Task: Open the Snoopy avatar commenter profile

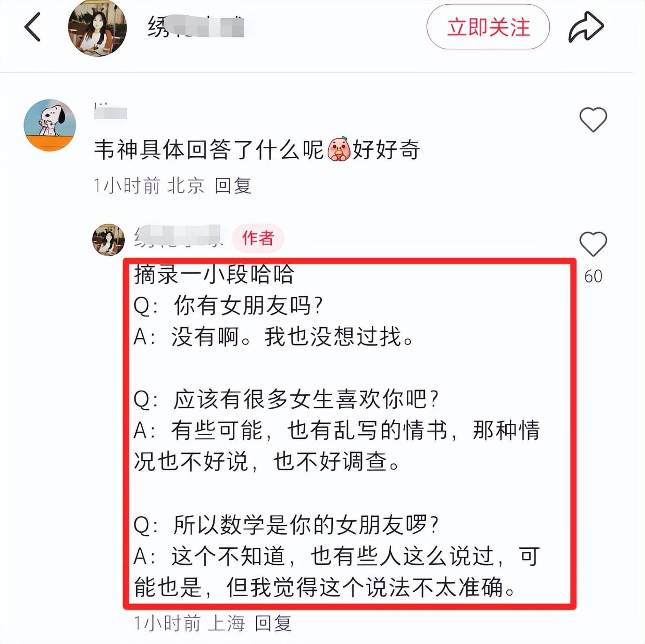Action: (x=50, y=125)
